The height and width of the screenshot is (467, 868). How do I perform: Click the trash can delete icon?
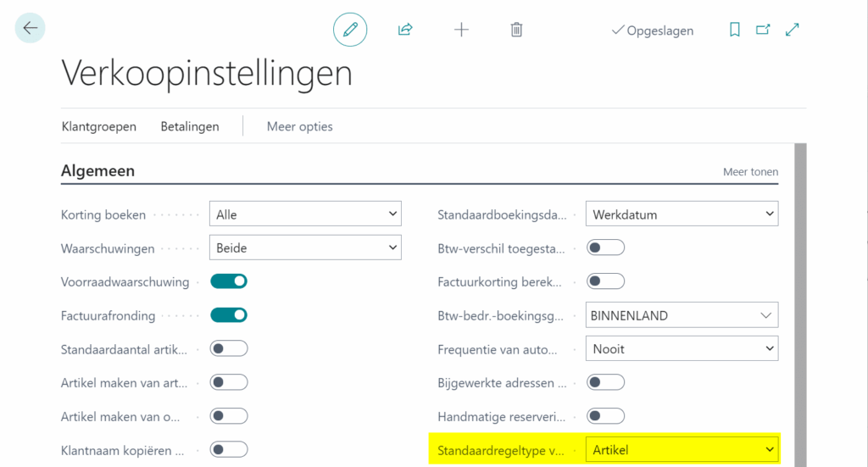(516, 30)
